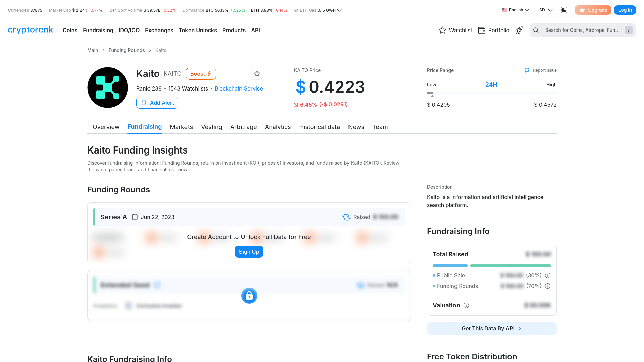This screenshot has height=362, width=644.
Task: Click the Kaito coin logo
Action: (x=108, y=87)
